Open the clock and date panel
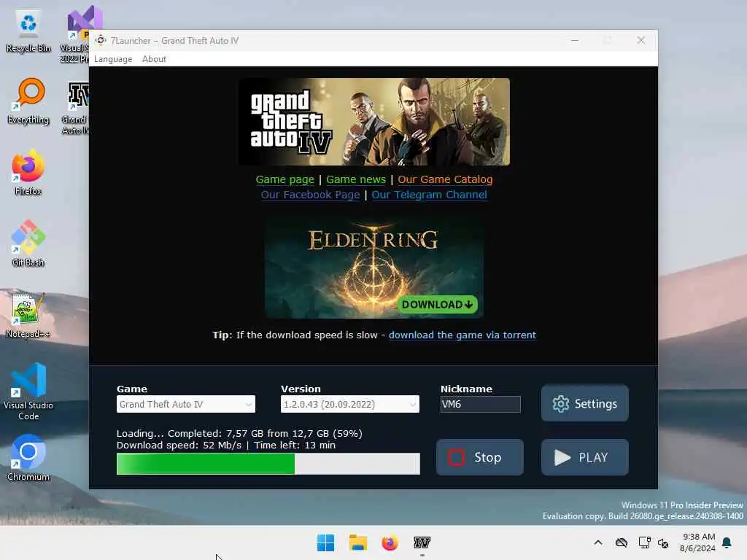 [x=697, y=542]
